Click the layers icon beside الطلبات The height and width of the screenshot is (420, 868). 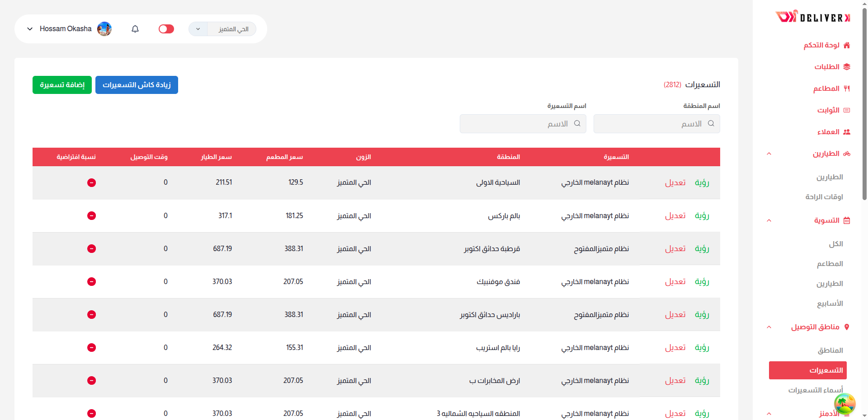pos(847,67)
